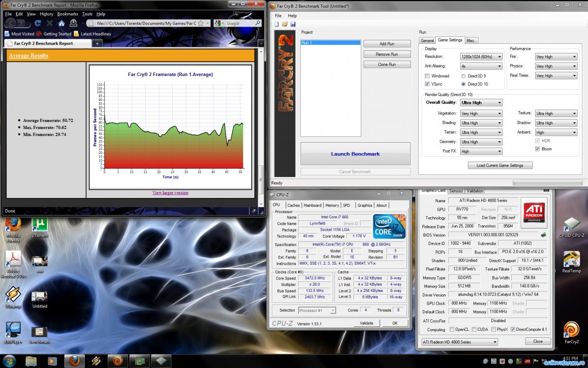Open Windows Explorer from the taskbar
This screenshot has height=368, width=588.
(x=31, y=361)
